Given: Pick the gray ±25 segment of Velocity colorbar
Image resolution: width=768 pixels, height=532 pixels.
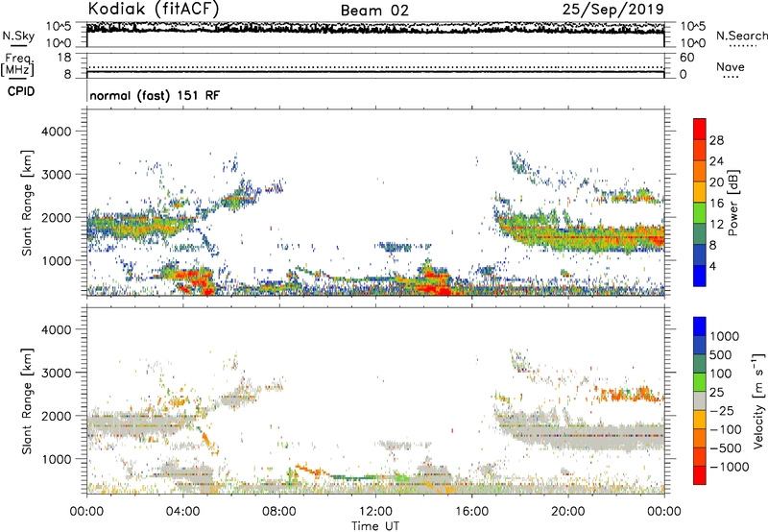Looking at the screenshot, I should pyautogui.click(x=700, y=400).
